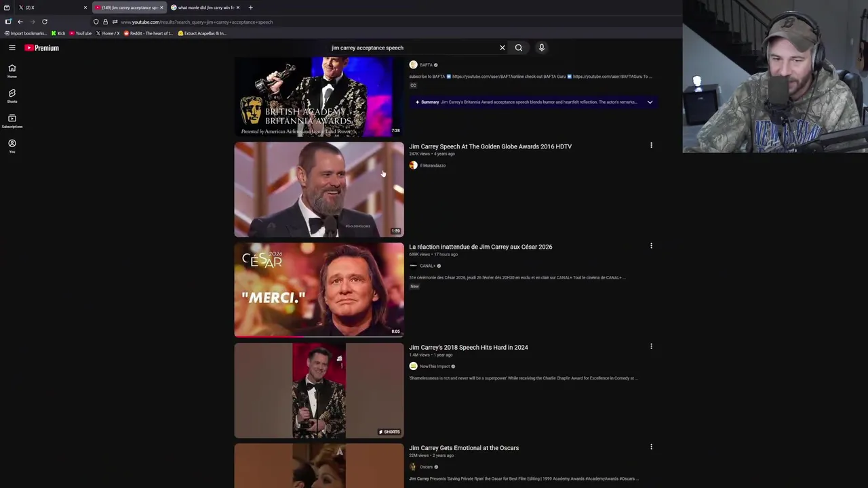
Task: Click the address bar padlock icon
Action: coord(105,22)
